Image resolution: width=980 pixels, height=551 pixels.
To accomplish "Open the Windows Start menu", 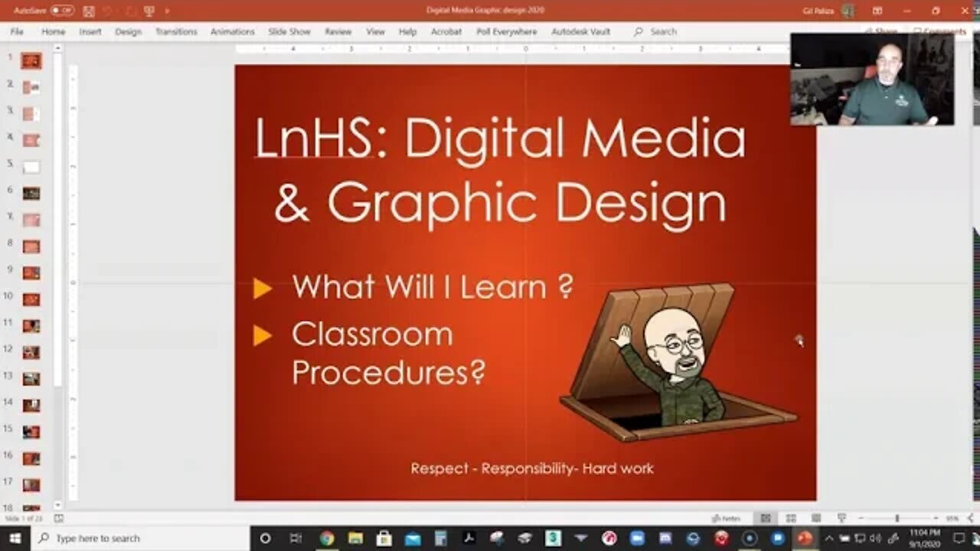I will pyautogui.click(x=15, y=538).
